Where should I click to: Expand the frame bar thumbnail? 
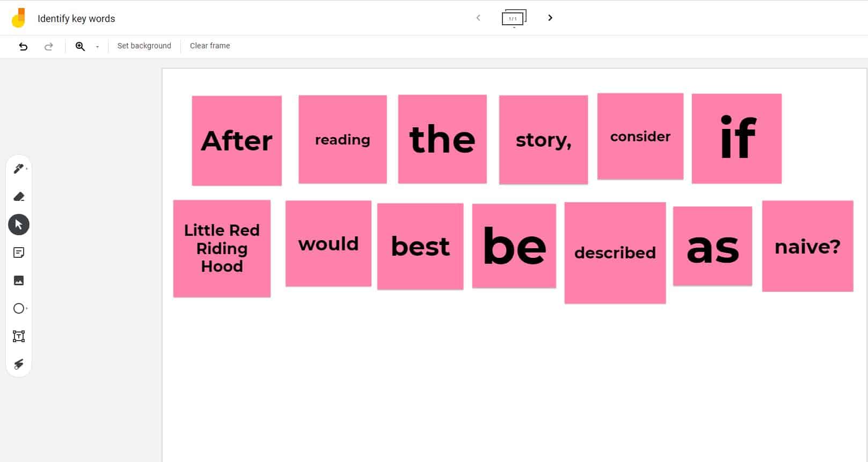click(514, 18)
